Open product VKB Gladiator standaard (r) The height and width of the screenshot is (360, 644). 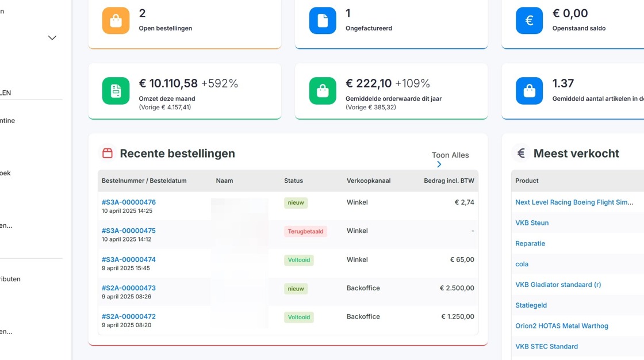[x=558, y=285]
